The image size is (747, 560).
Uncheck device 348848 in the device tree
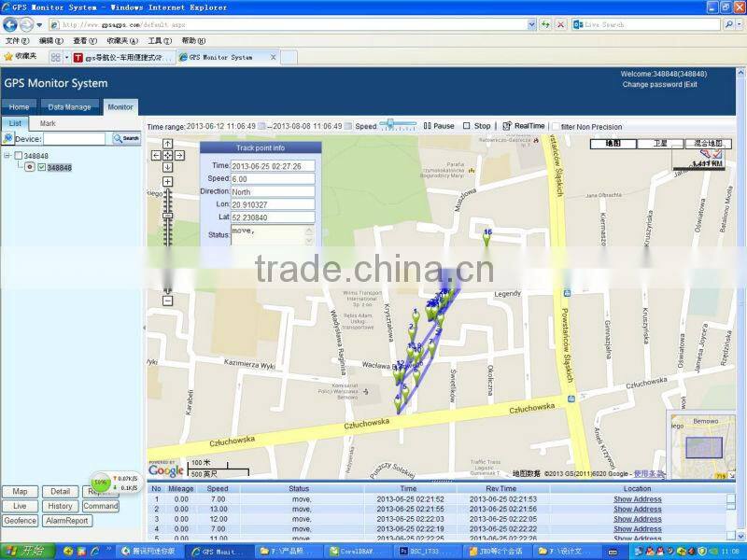pos(42,167)
